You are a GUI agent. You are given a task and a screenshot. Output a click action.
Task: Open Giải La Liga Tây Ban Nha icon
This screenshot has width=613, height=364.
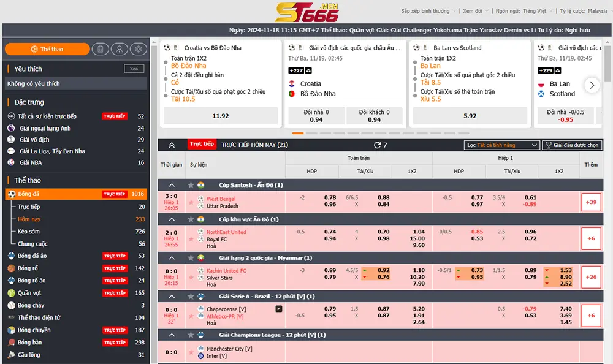pos(11,151)
